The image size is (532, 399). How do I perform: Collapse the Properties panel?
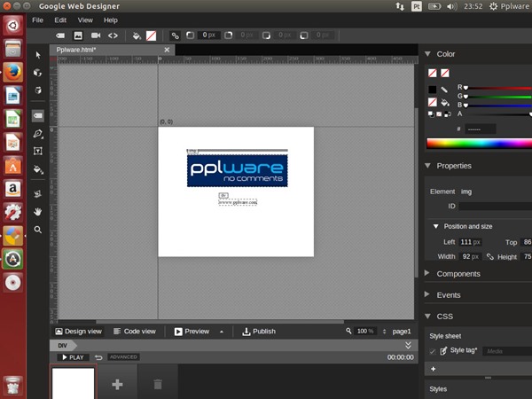click(427, 166)
